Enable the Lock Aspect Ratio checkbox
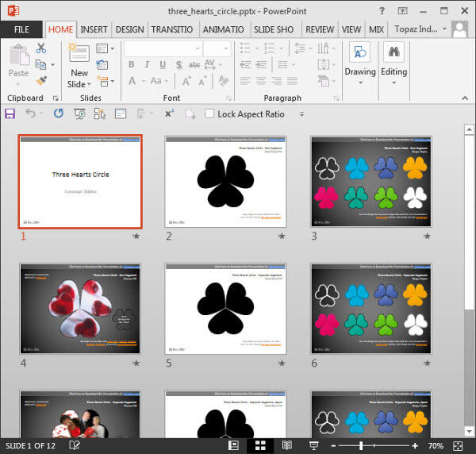 [x=209, y=114]
